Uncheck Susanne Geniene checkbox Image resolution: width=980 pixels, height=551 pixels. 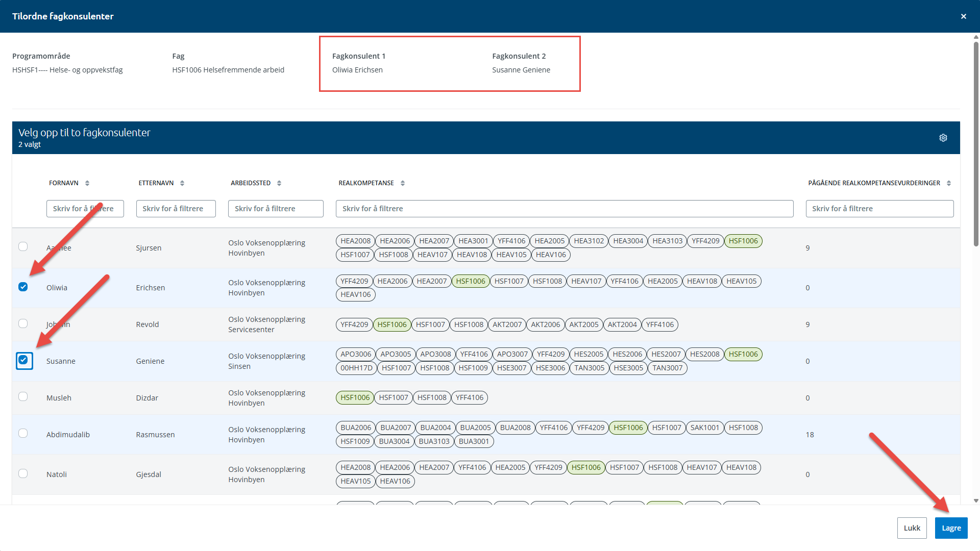[x=23, y=360]
